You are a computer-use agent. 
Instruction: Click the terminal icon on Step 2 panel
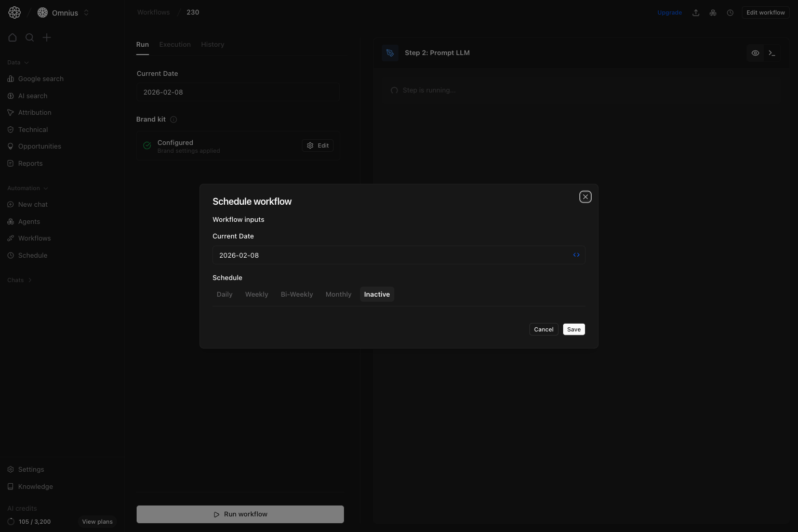coord(772,52)
